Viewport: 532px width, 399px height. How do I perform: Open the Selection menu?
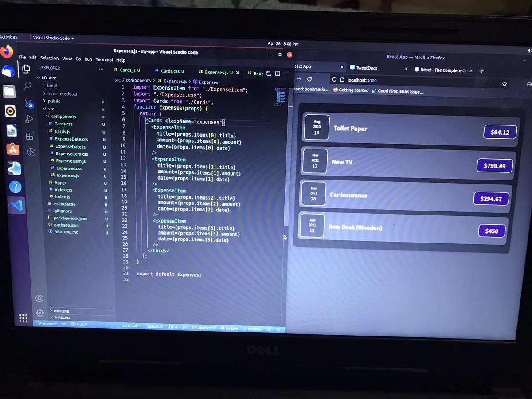tap(49, 58)
